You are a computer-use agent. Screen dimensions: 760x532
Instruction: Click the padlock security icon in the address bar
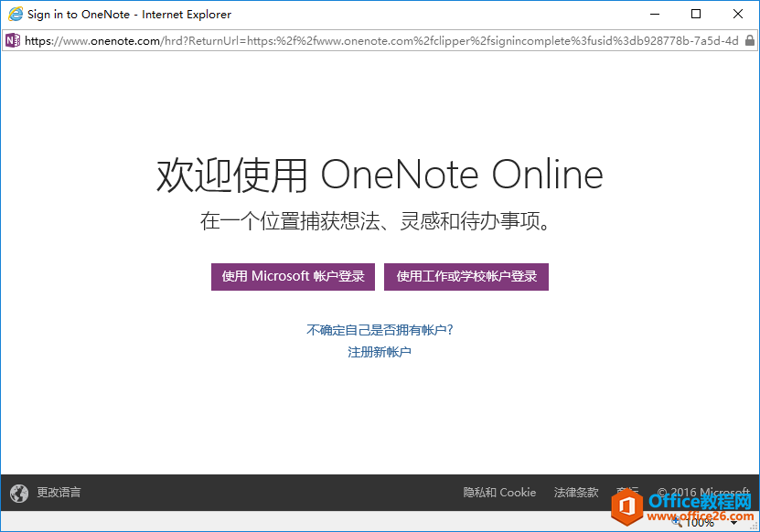(x=748, y=40)
